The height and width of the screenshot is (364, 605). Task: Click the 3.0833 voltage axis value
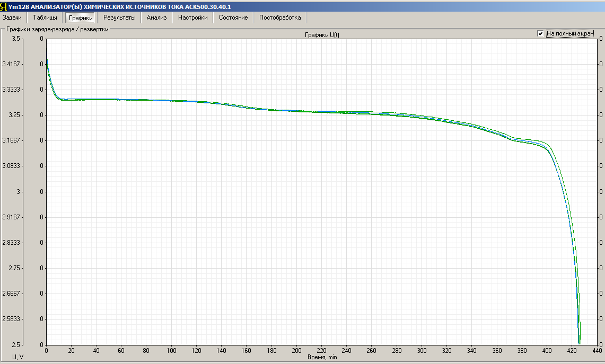point(11,166)
